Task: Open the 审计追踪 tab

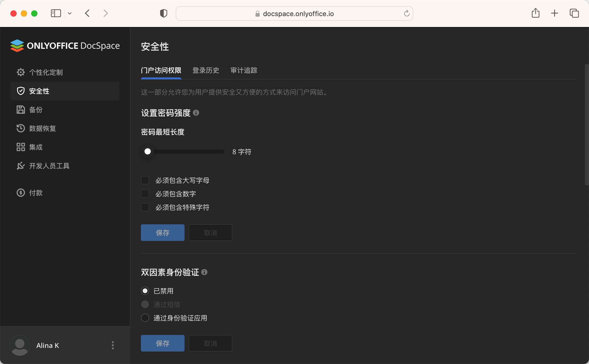Action: (243, 71)
